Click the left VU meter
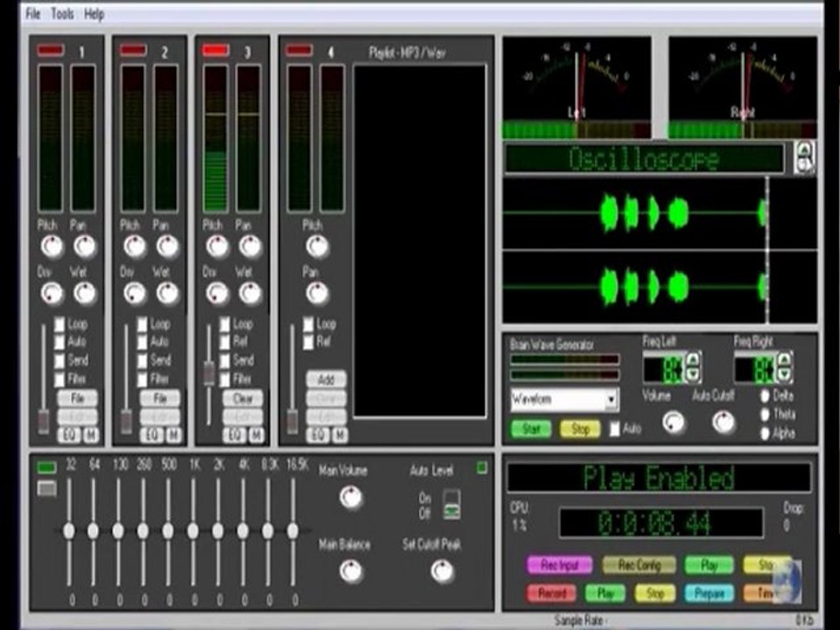This screenshot has width=840, height=630. point(577,87)
